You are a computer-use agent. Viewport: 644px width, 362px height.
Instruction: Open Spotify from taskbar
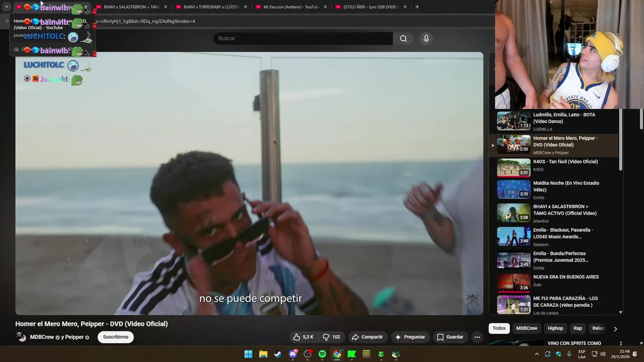coord(322,354)
